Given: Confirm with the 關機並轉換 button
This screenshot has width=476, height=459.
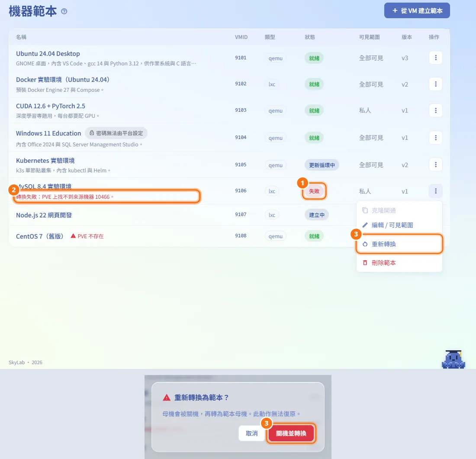Looking at the screenshot, I should click(x=291, y=433).
